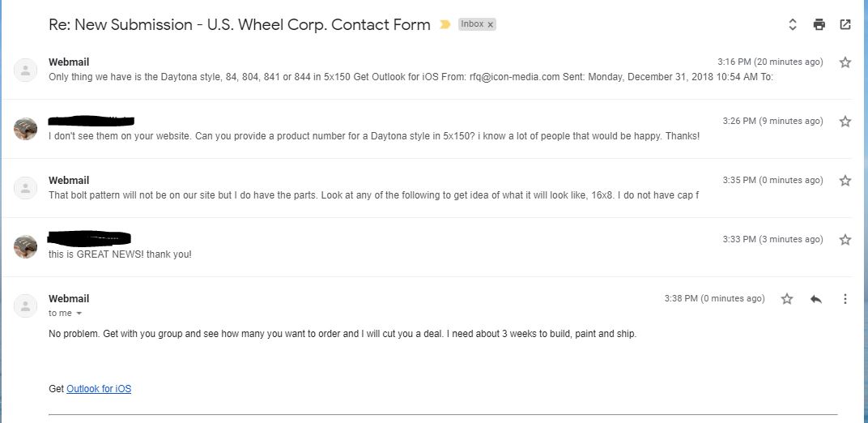Open the Outlook for iOS link
This screenshot has height=423, width=868.
click(99, 389)
